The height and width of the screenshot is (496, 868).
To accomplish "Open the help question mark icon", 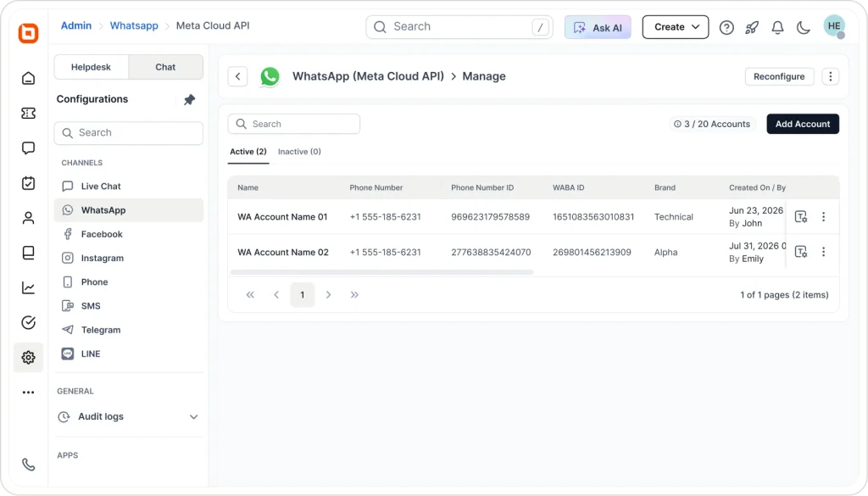I will [x=726, y=27].
